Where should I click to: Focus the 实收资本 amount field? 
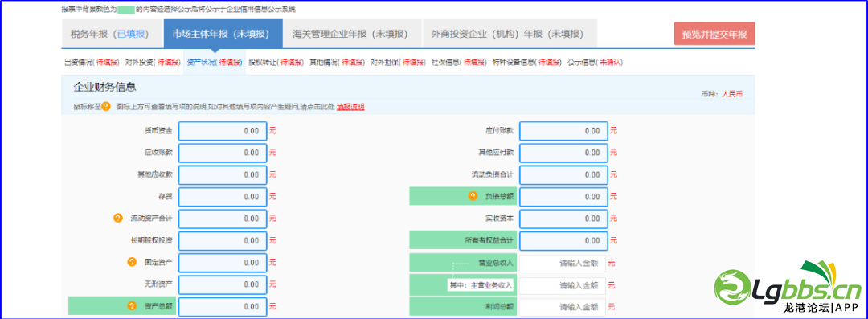(563, 219)
